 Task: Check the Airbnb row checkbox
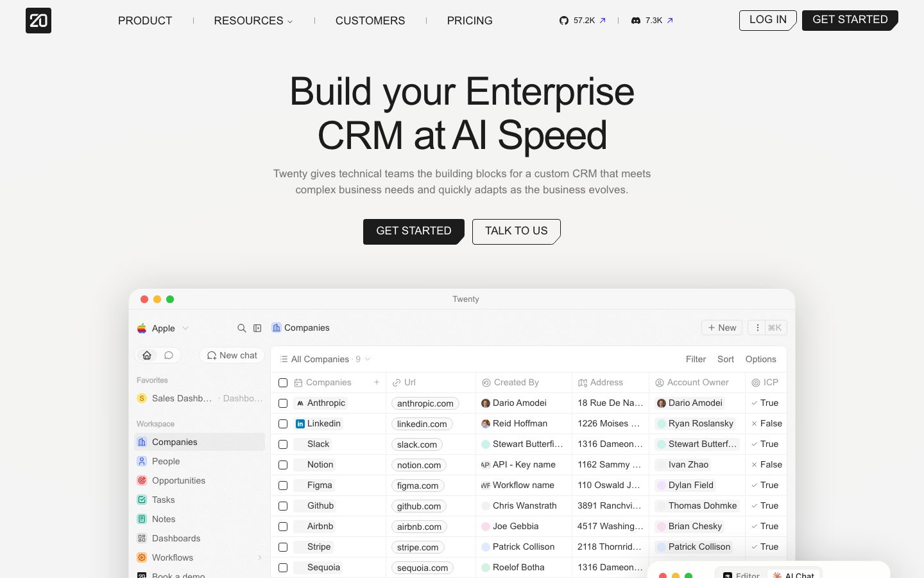click(x=283, y=527)
